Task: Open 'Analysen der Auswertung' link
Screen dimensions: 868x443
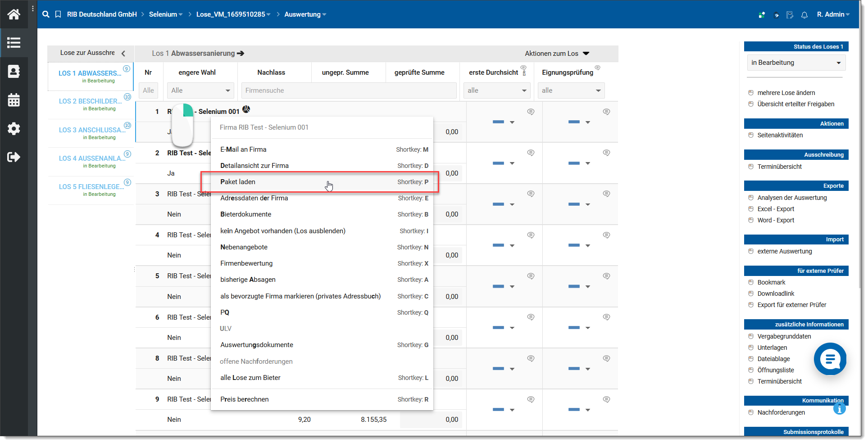Action: (792, 198)
